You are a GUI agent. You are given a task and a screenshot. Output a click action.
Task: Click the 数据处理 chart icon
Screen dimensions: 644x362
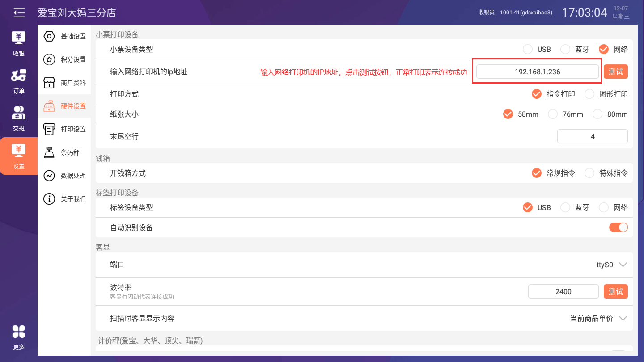tap(49, 176)
